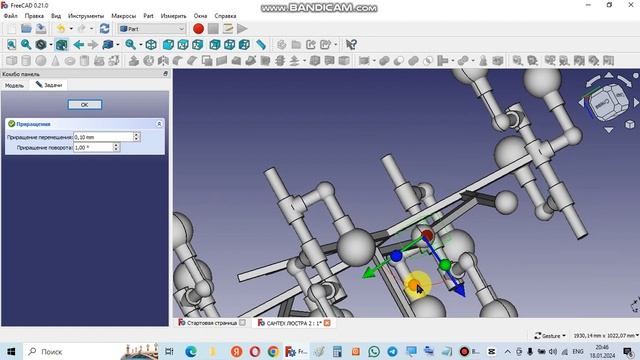Open Microsoft Edge from taskbar
Screen dimensions: 640x360
[191, 351]
